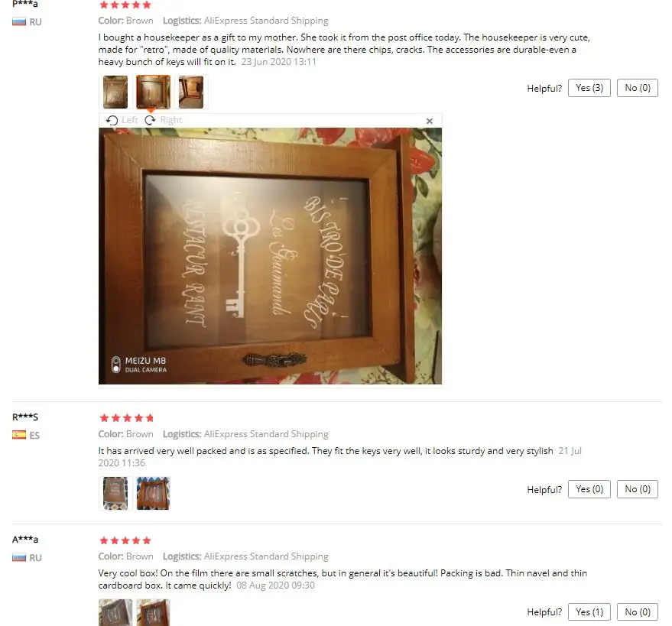Rotate the review photo left
Image resolution: width=672 pixels, height=626 pixels.
122,121
